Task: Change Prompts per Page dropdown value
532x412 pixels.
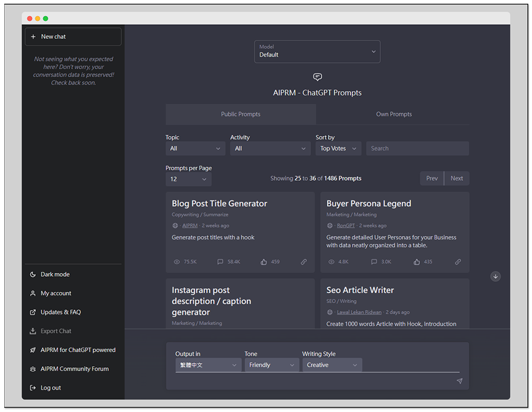Action: tap(188, 179)
